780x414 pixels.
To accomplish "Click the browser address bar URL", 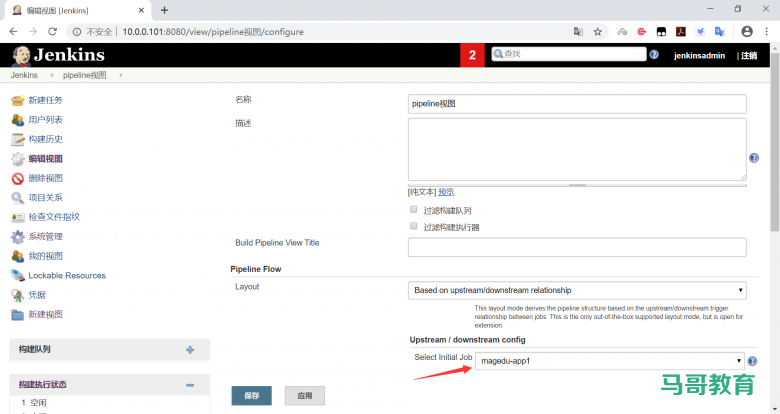I will [x=213, y=32].
